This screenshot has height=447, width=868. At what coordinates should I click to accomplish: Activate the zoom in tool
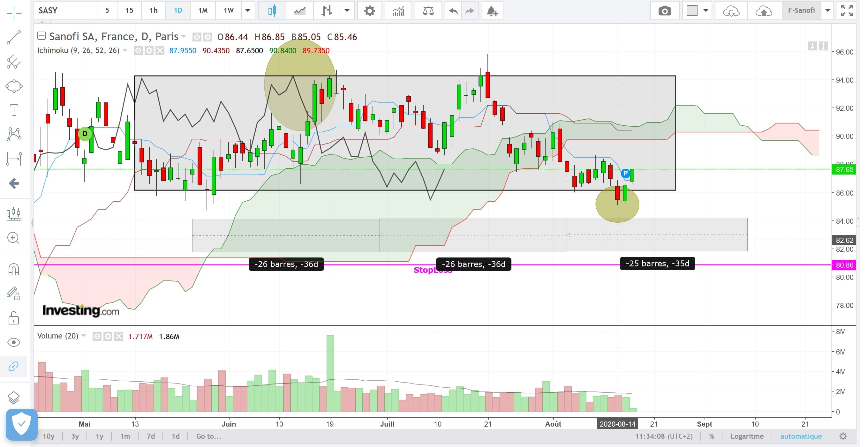[x=13, y=238]
